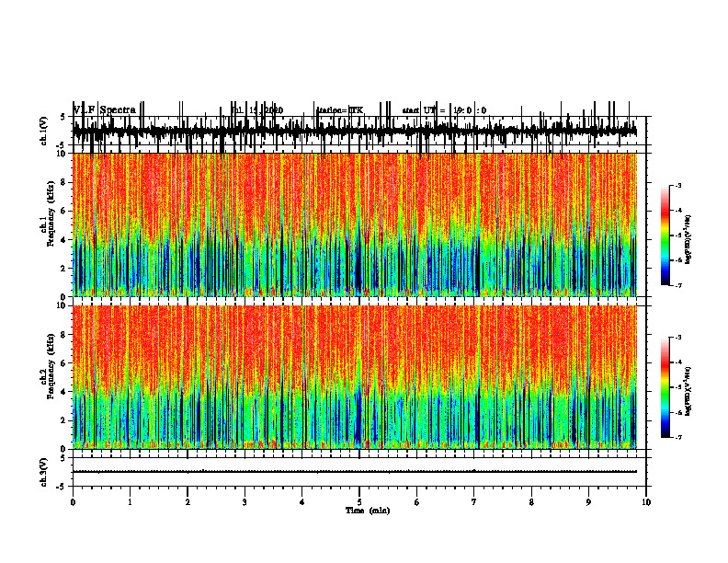728x563 pixels.
Task: Click time axis tick label "4"
Action: (x=302, y=502)
